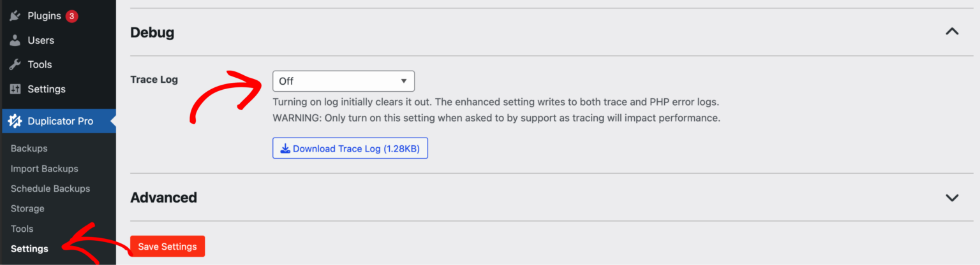Expand the Advanced section chevron
The height and width of the screenshot is (265, 980).
click(x=952, y=197)
